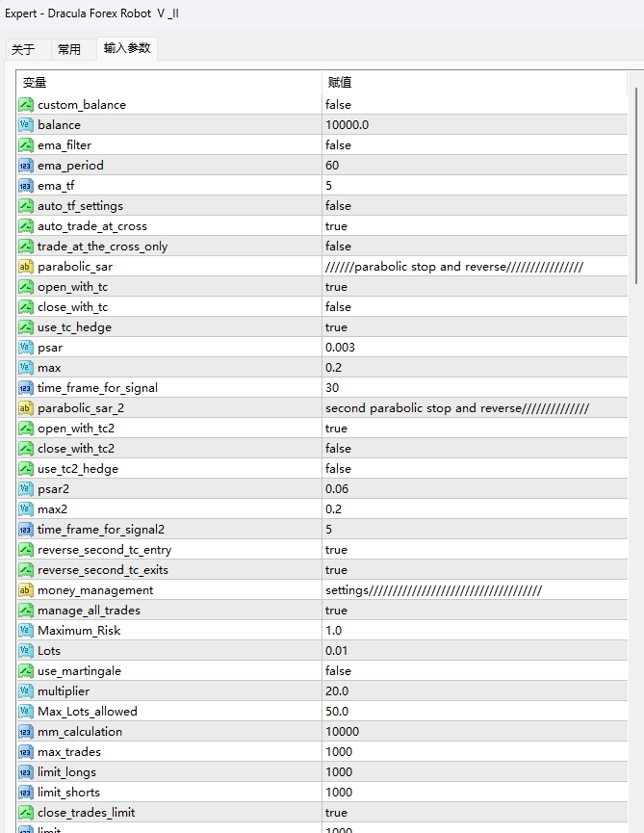The width and height of the screenshot is (644, 833).
Task: Select the money_management settings value
Action: (x=434, y=590)
